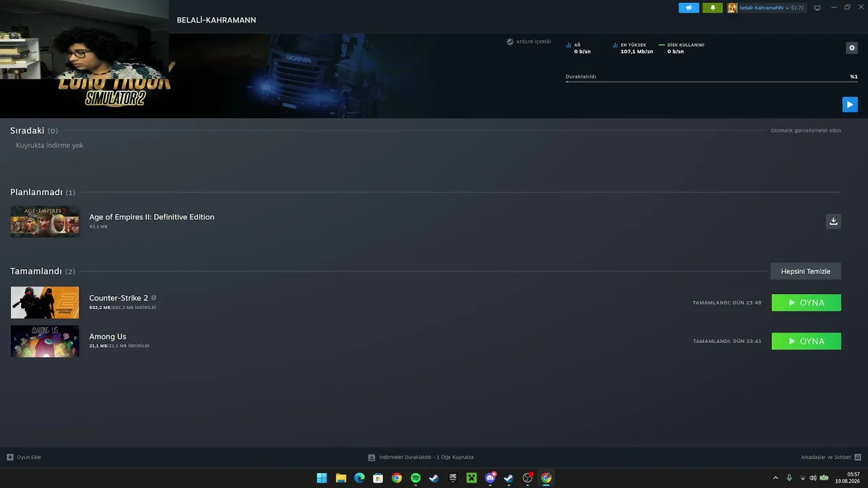Open Discord from the taskbar

tap(490, 478)
